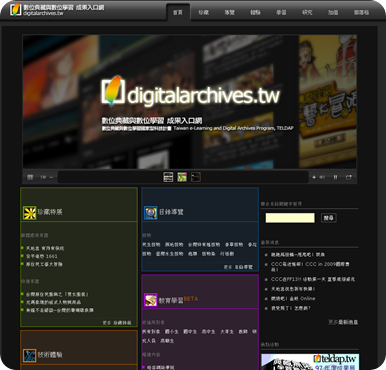The width and height of the screenshot is (386, 370).
Task: Open the 國小生 audience link
Action: [x=172, y=332]
